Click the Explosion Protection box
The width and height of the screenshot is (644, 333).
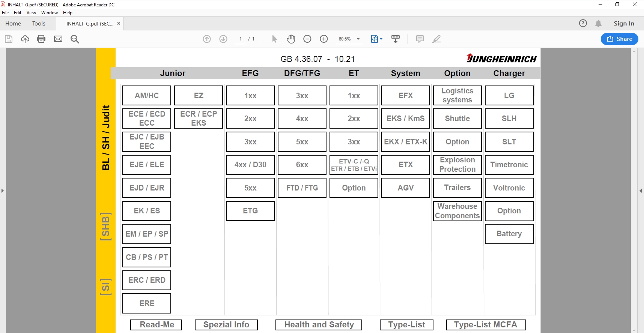tap(457, 165)
